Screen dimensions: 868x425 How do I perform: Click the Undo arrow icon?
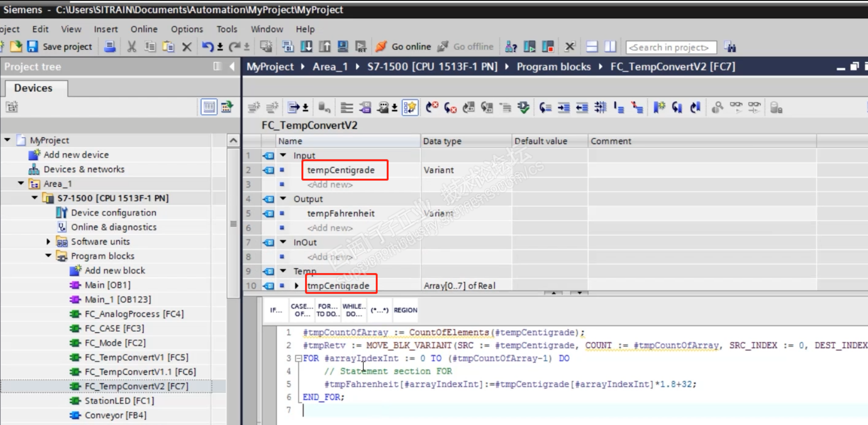click(207, 46)
